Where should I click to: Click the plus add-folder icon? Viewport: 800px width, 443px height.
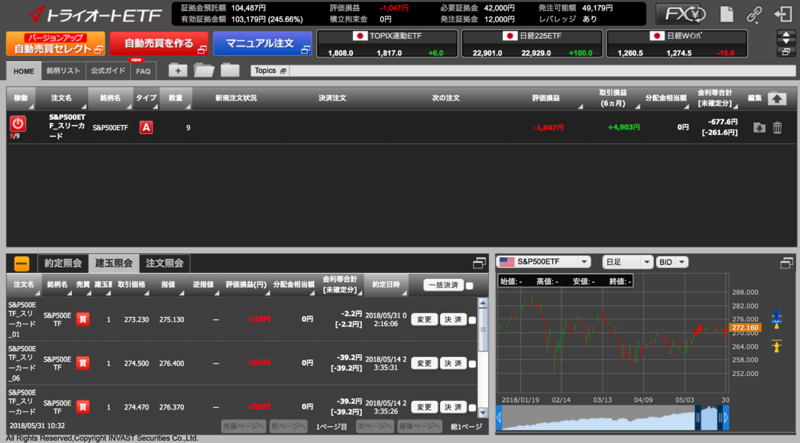pos(178,70)
